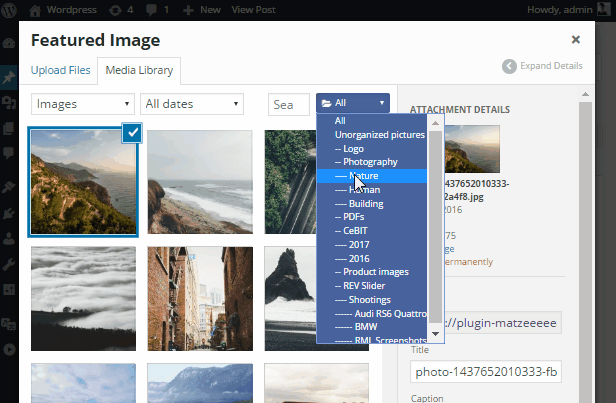Choose the PDFs folder option

372,217
